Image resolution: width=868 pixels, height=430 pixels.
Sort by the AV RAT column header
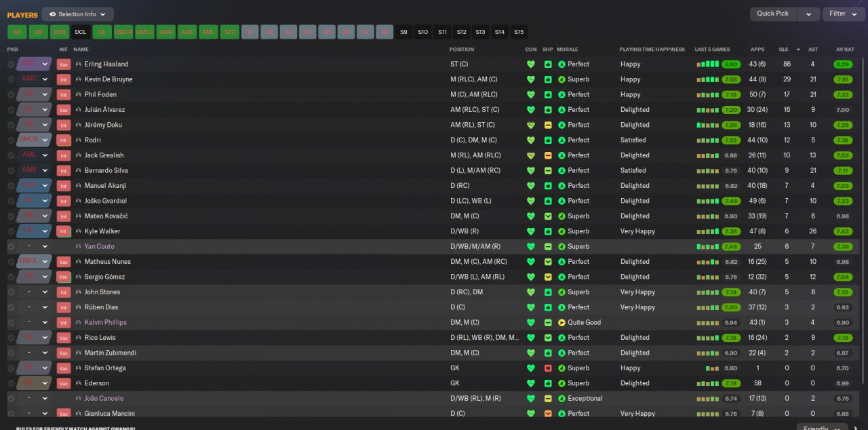click(844, 50)
